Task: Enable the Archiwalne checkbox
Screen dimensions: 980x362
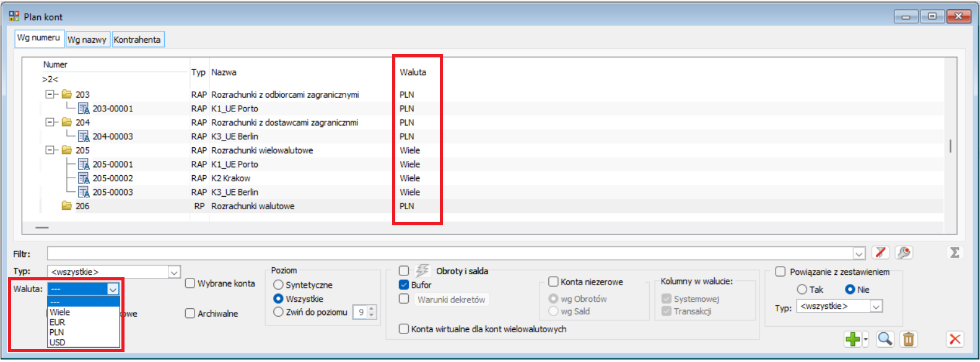Action: click(190, 314)
